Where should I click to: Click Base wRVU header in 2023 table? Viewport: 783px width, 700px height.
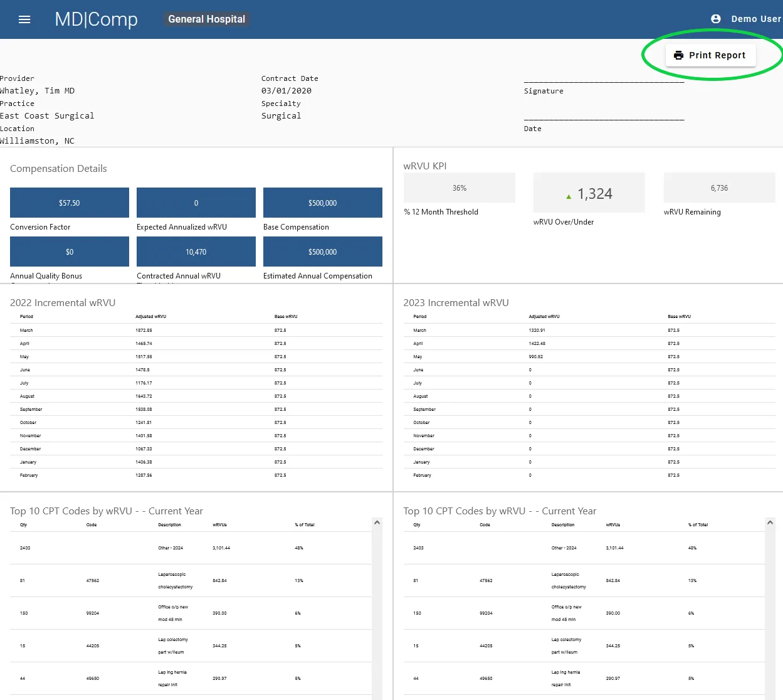679,317
